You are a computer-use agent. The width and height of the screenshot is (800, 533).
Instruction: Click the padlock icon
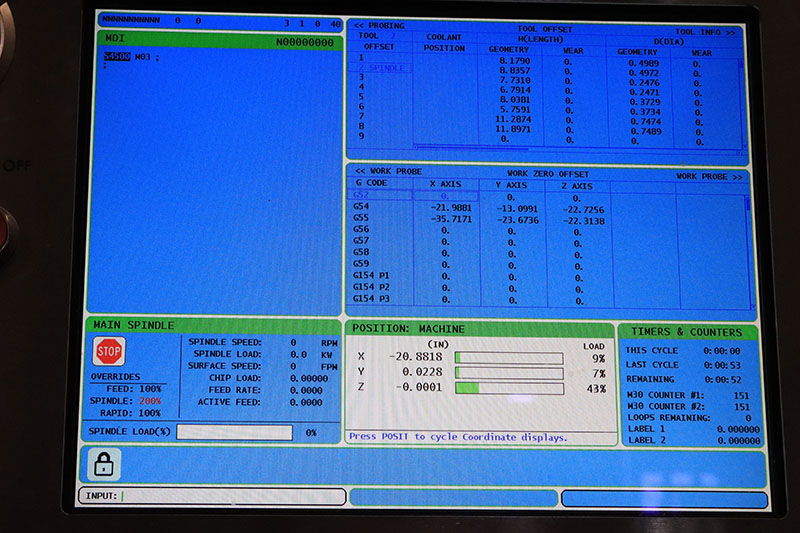(x=104, y=464)
